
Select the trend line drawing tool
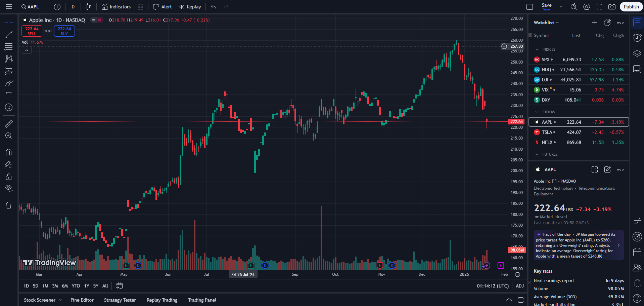9,35
